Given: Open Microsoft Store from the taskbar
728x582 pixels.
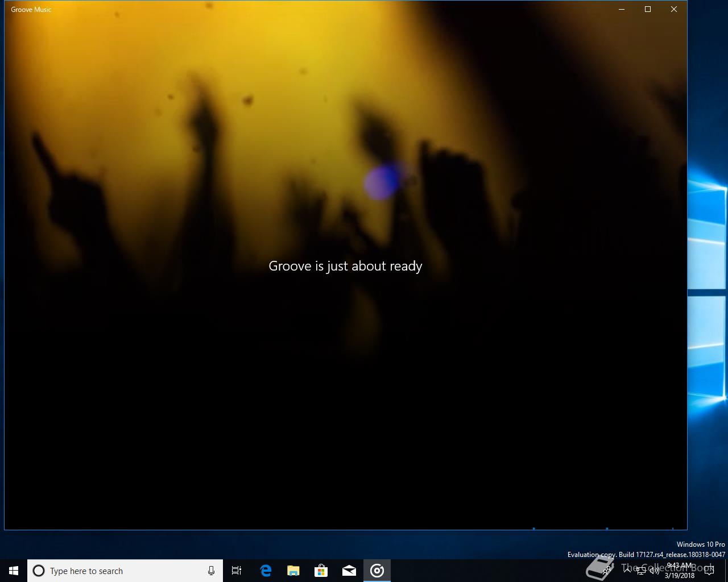Looking at the screenshot, I should (x=321, y=571).
